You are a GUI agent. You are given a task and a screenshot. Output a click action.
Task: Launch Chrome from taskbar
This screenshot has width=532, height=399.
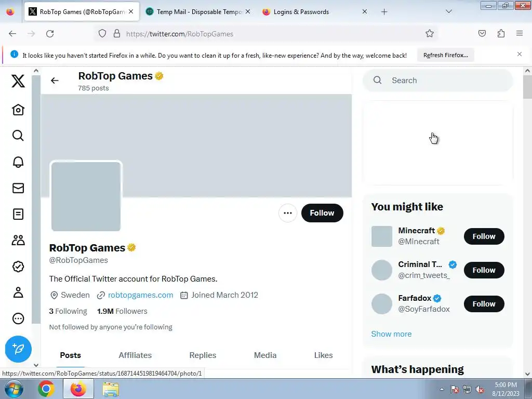pos(46,389)
